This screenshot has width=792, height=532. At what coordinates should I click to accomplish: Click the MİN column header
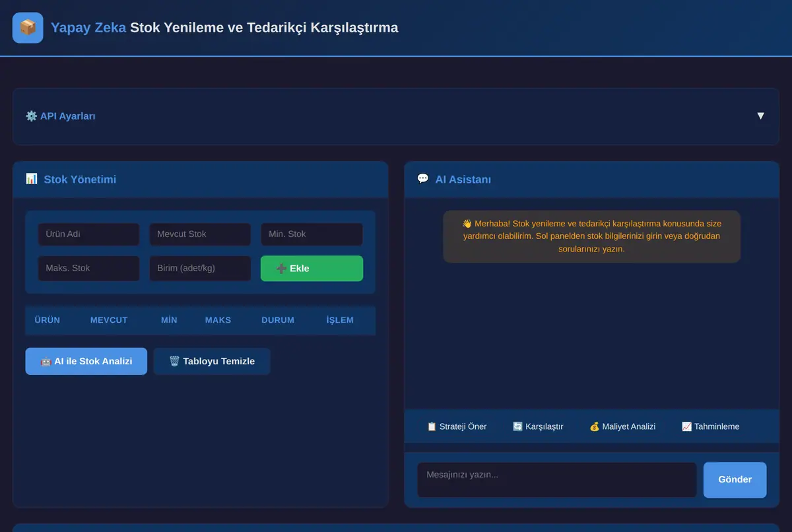point(169,320)
